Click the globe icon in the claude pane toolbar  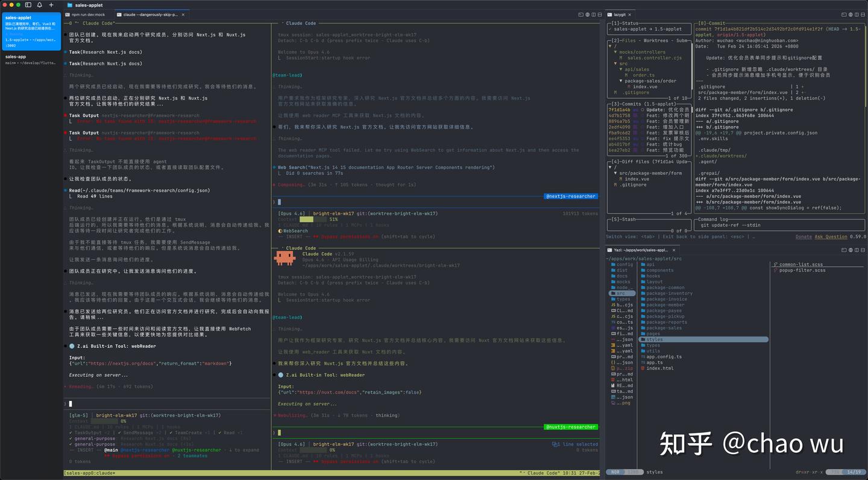coord(587,14)
